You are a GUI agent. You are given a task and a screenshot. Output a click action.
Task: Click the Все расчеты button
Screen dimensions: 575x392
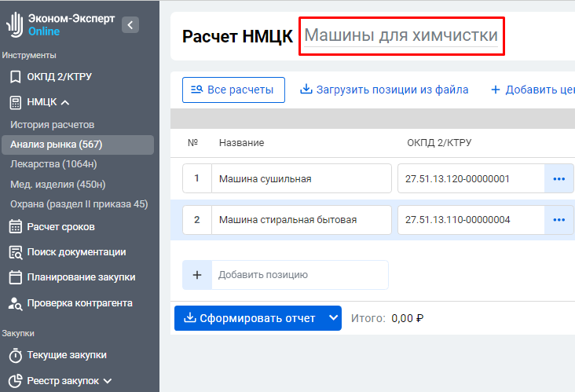pos(233,90)
